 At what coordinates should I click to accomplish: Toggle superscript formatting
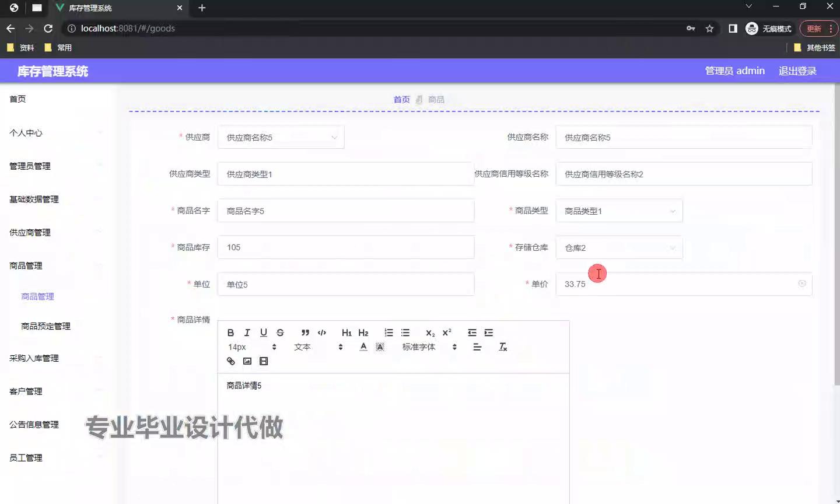coord(447,332)
